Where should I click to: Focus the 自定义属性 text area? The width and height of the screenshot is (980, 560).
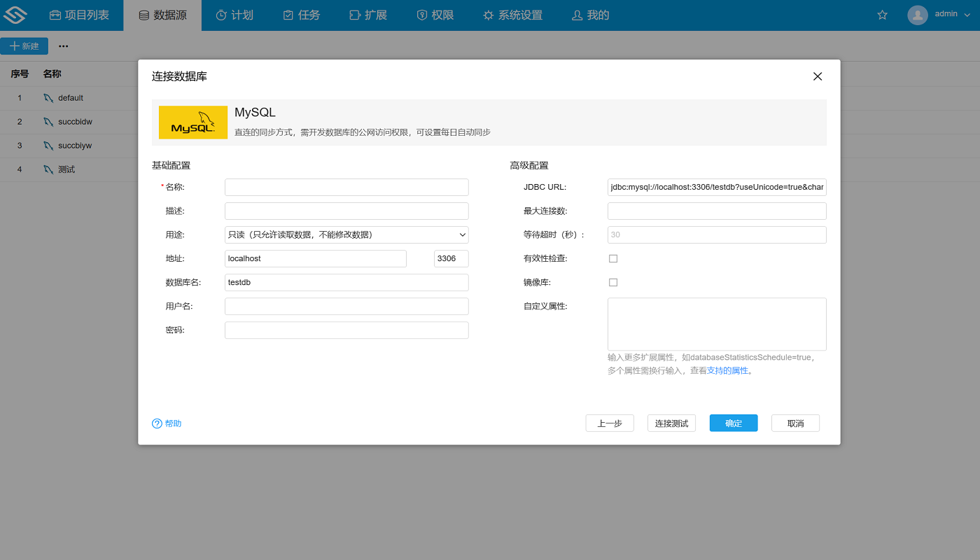tap(717, 324)
